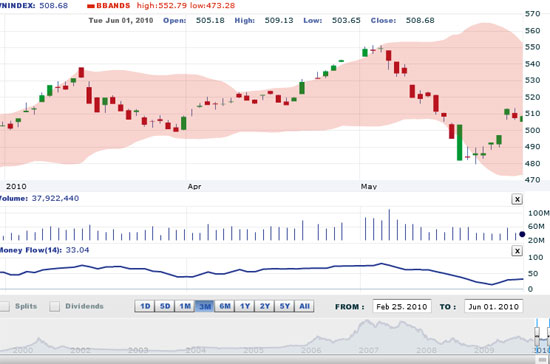The width and height of the screenshot is (550, 364).
Task: Show All historical data range
Action: 304,306
